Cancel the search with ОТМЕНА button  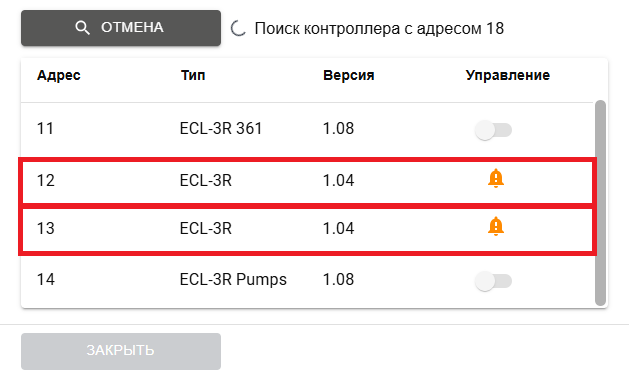pos(121,28)
